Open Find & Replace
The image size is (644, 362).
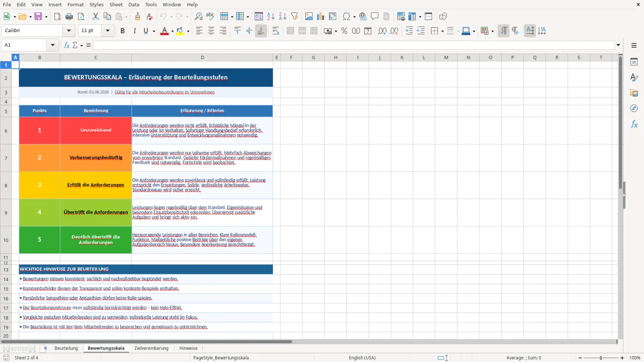point(199,17)
